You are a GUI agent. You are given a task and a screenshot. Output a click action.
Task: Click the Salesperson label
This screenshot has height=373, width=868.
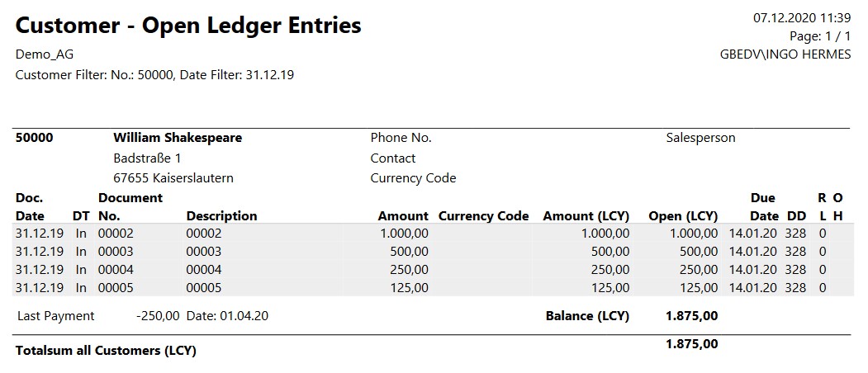[700, 138]
